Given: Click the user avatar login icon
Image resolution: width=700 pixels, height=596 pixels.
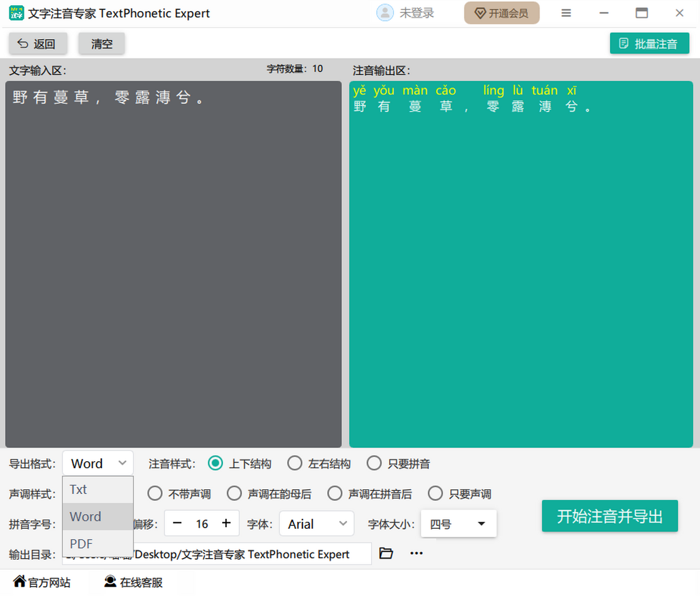Looking at the screenshot, I should point(385,13).
